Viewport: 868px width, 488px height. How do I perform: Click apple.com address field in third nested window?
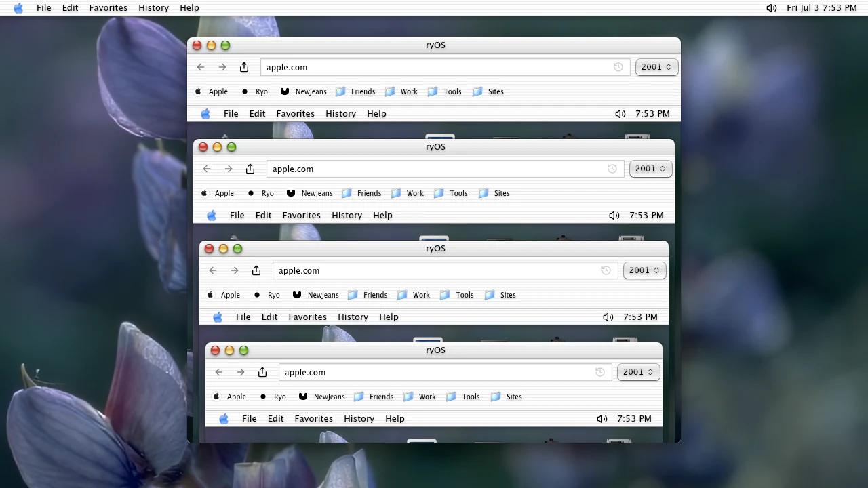[445, 270]
